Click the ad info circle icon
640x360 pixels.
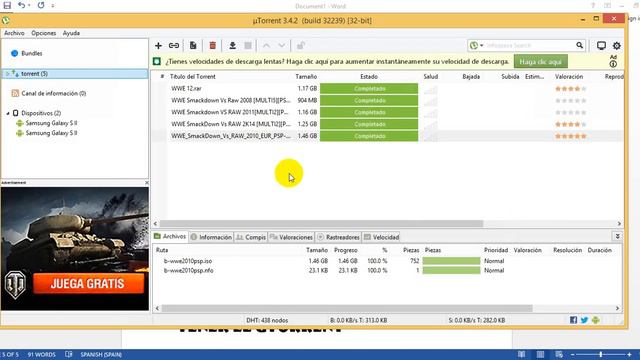613,64
